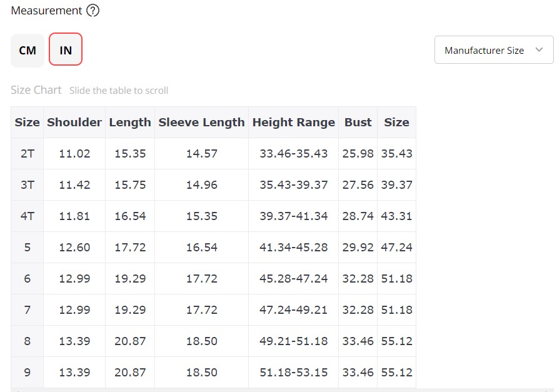Click the Size header beside Shoulder
The image size is (557, 392).
click(x=27, y=123)
